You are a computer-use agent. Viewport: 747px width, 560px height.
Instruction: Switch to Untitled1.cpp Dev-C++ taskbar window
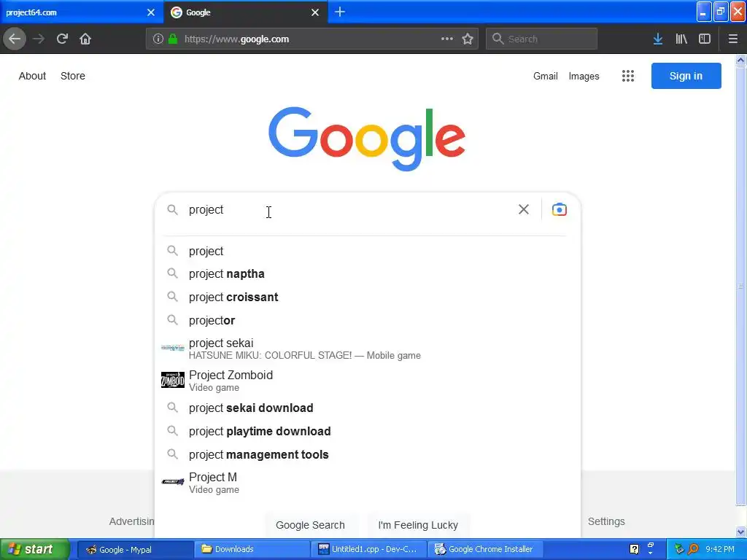pyautogui.click(x=368, y=549)
